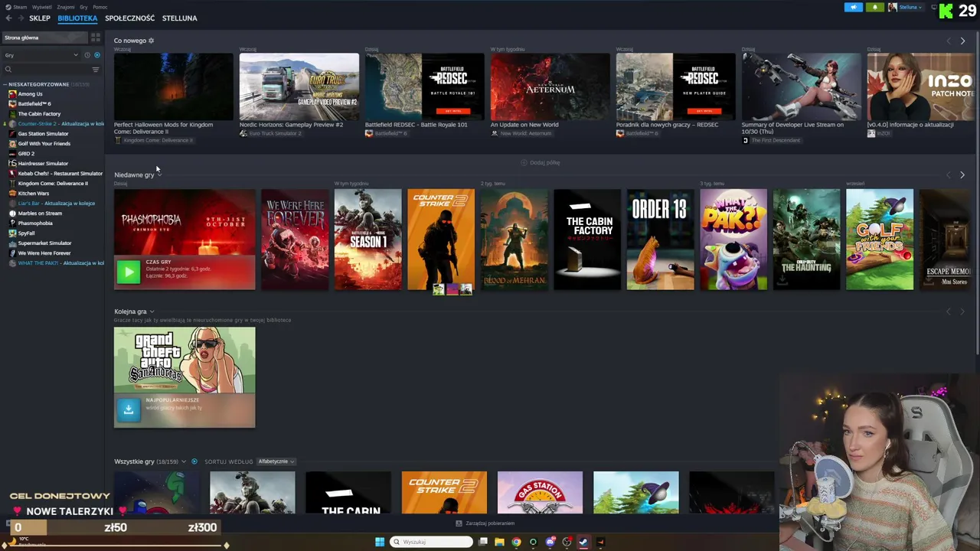Collapse the NIESKATEGORYZOWANE category
The height and width of the screenshot is (551, 980).
pyautogui.click(x=5, y=84)
